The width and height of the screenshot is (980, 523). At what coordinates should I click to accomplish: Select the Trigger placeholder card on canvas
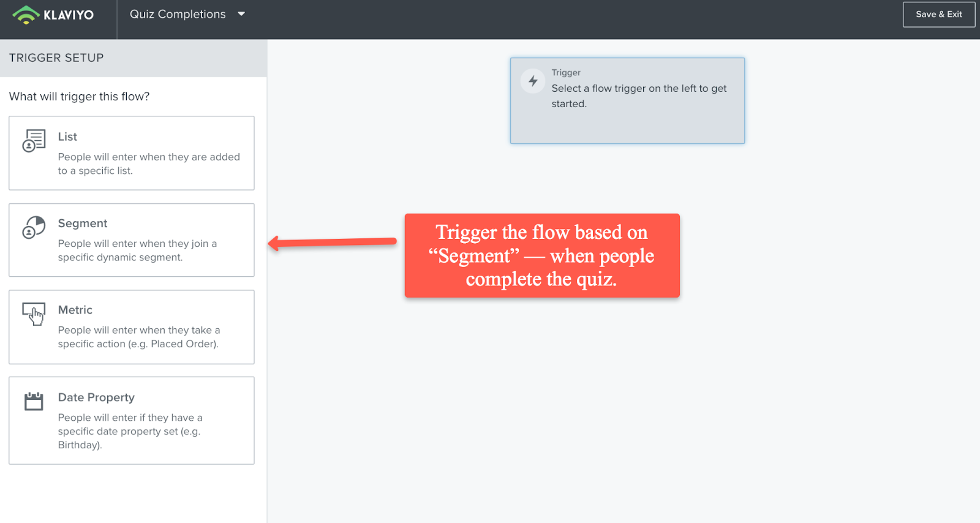pyautogui.click(x=627, y=101)
